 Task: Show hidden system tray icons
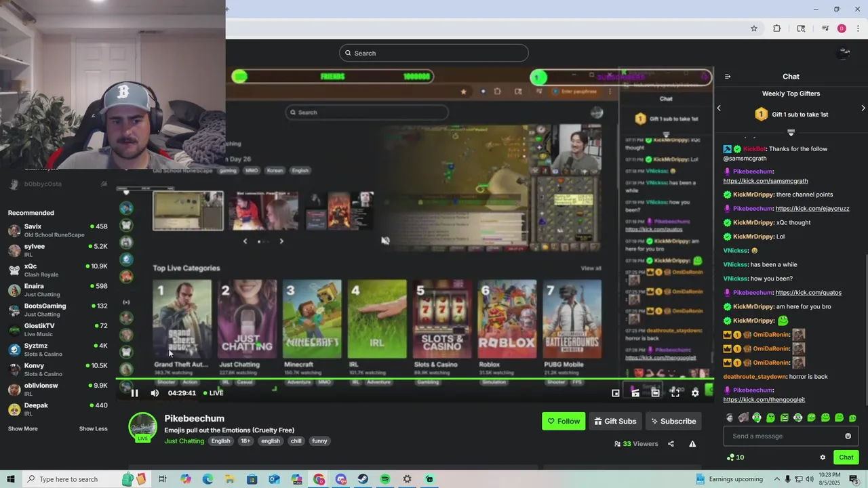776,479
